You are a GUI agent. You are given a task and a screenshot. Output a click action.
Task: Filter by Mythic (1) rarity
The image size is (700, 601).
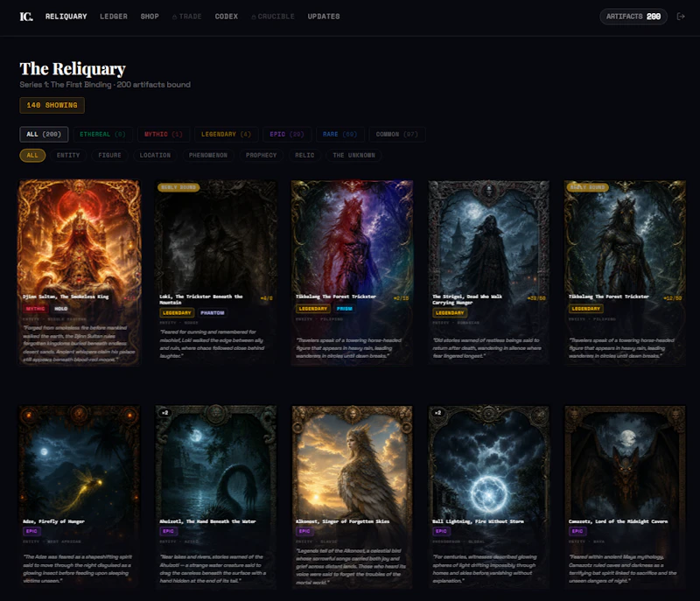(x=164, y=135)
